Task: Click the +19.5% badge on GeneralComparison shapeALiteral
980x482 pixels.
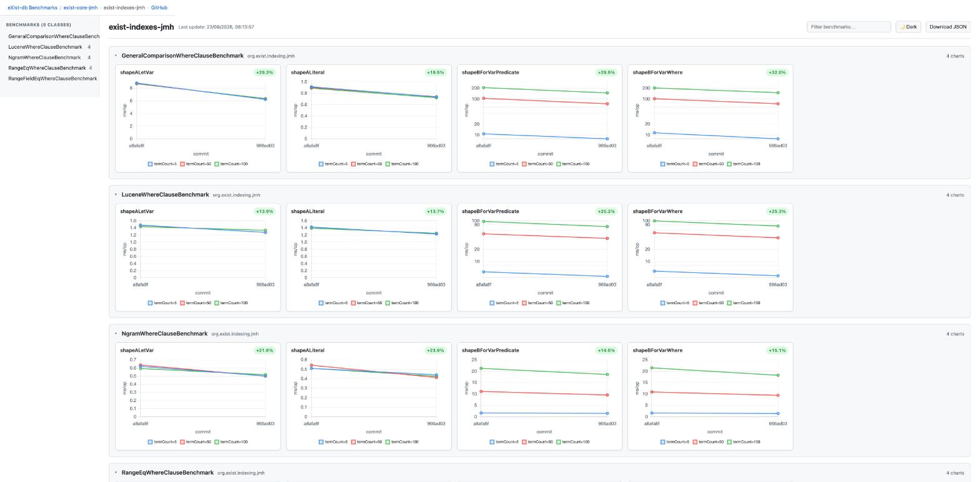Action: pos(436,72)
